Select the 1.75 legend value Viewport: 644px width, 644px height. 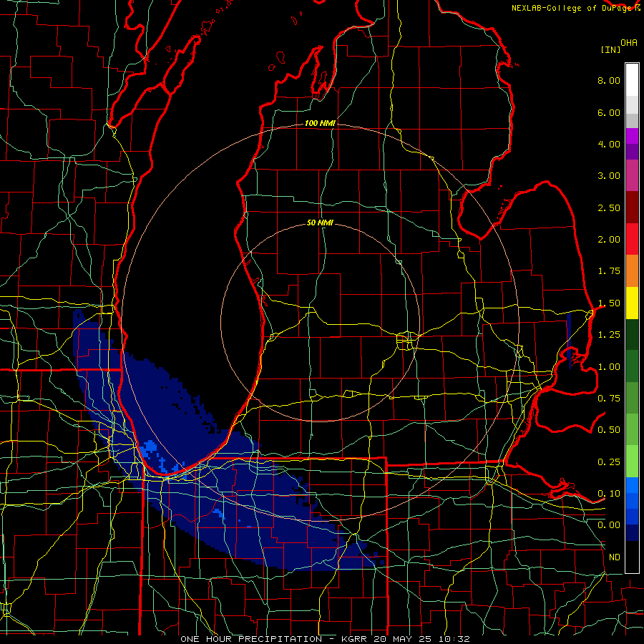[609, 271]
